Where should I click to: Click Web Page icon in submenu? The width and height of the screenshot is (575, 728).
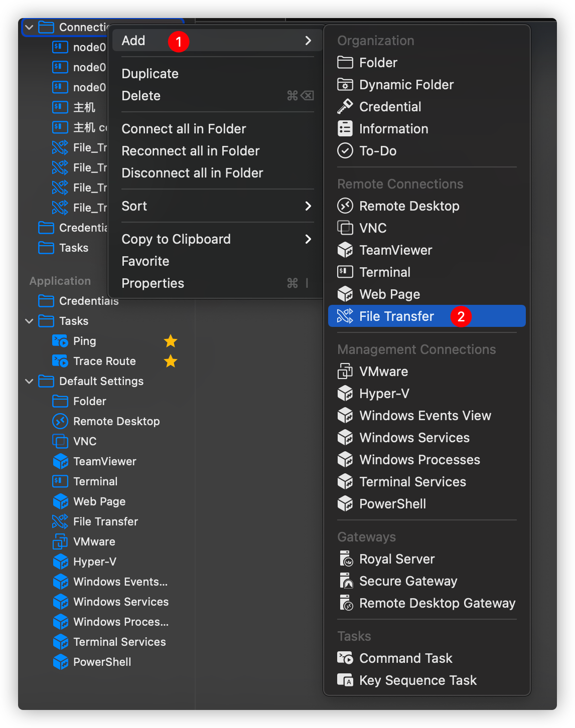(x=345, y=294)
